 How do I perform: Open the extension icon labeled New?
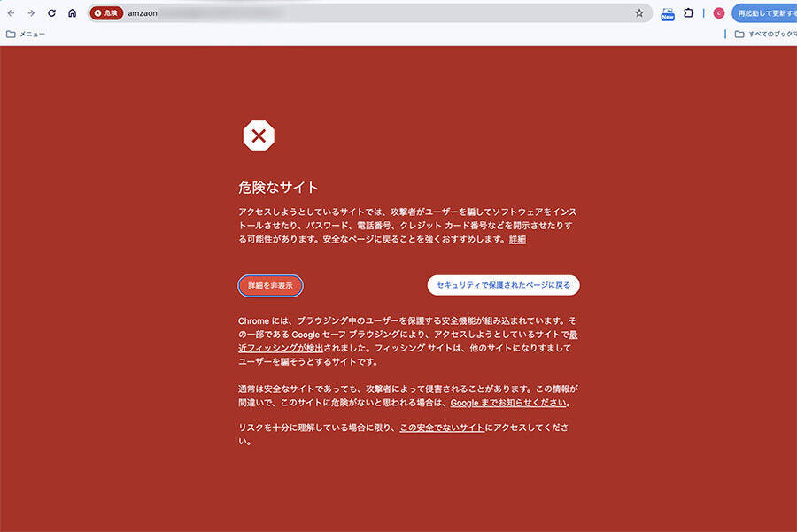(x=668, y=13)
